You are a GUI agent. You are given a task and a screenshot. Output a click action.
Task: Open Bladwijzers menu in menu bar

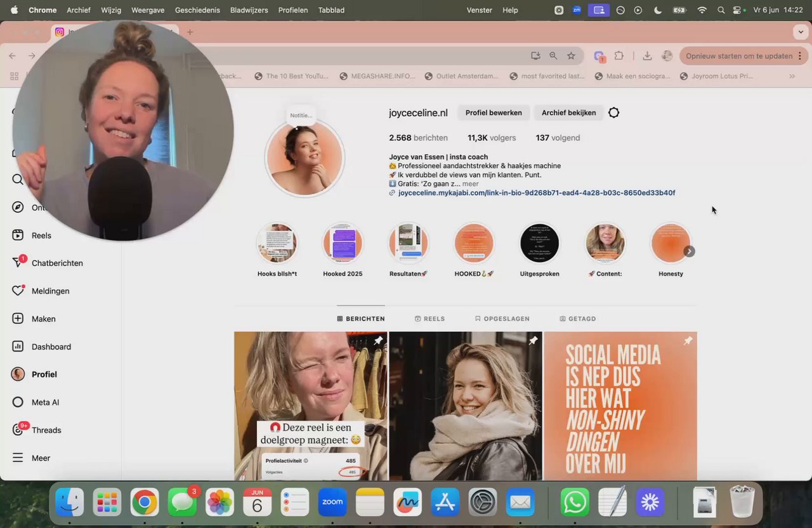(249, 10)
